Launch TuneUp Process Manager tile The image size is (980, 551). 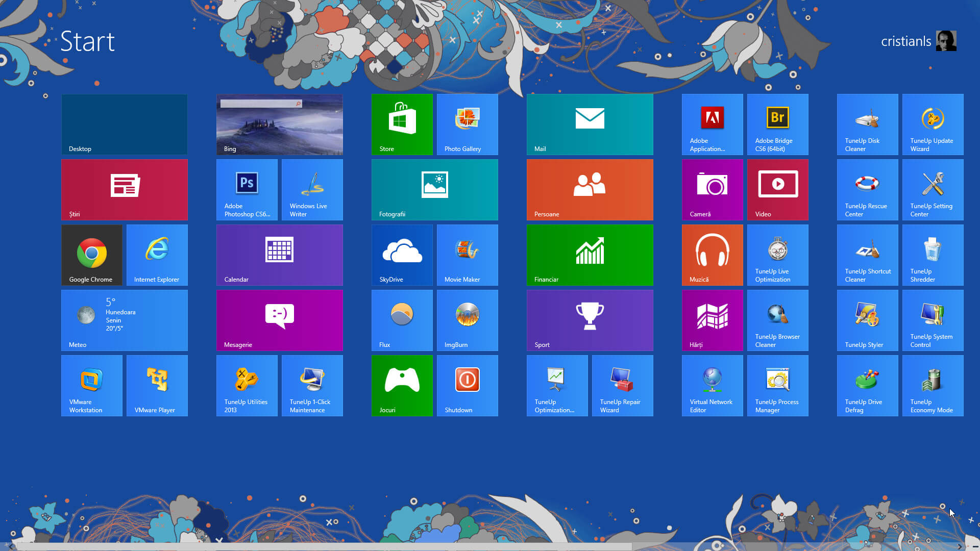point(777,385)
